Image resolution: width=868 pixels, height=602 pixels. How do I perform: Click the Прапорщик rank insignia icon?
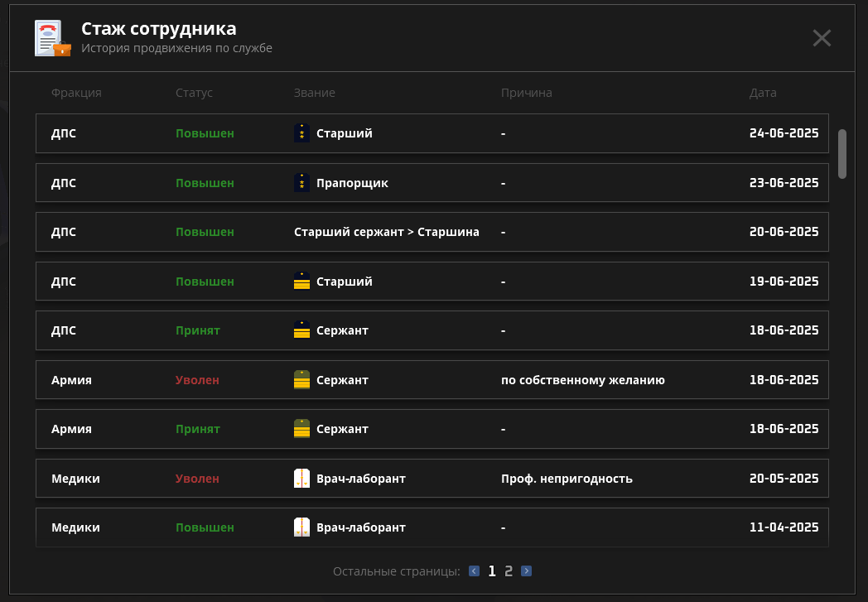click(302, 183)
